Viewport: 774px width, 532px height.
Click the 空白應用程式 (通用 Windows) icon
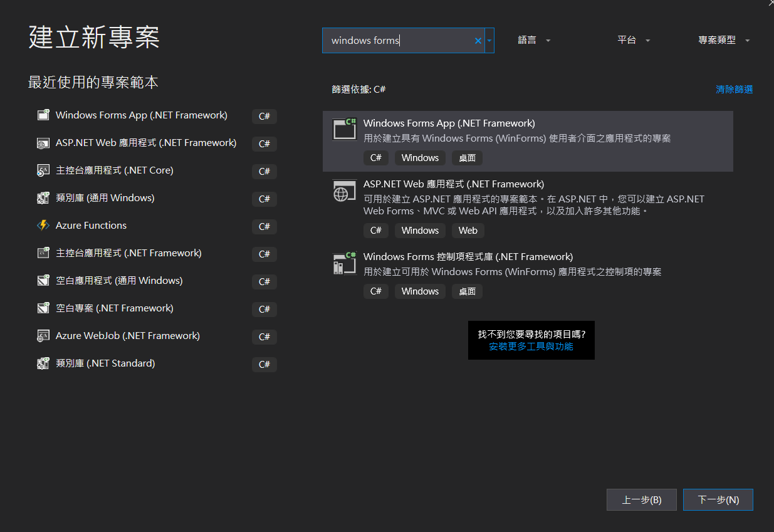(43, 281)
